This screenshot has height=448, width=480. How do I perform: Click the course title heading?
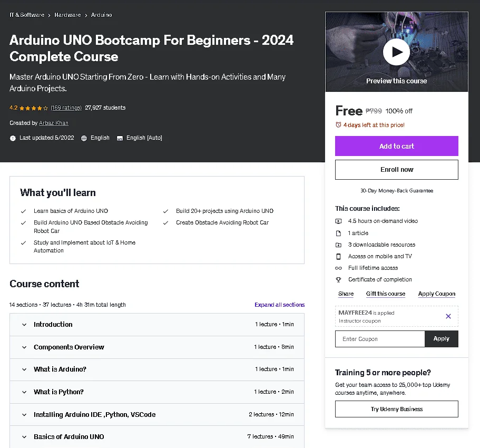[x=152, y=48]
